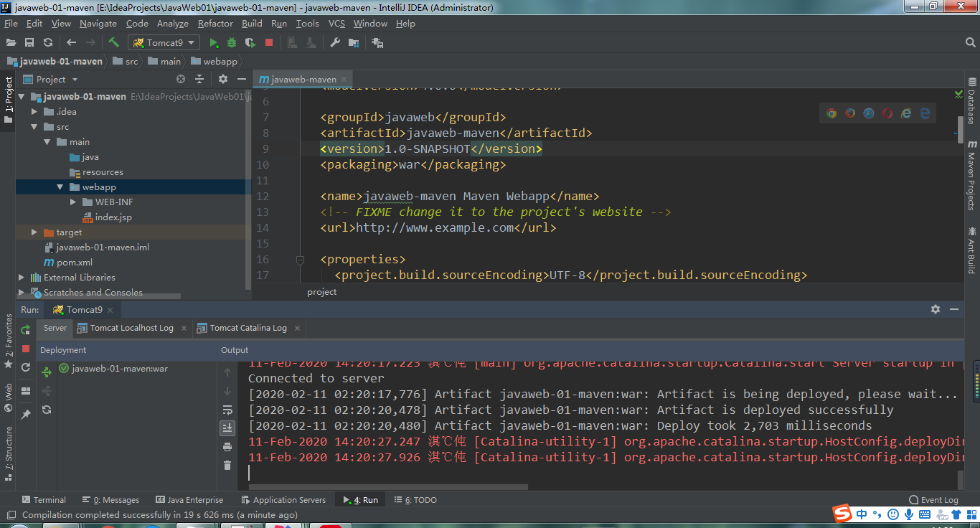This screenshot has height=528, width=980.
Task: Click the Synchronize icon in main toolbar
Action: click(x=48, y=43)
